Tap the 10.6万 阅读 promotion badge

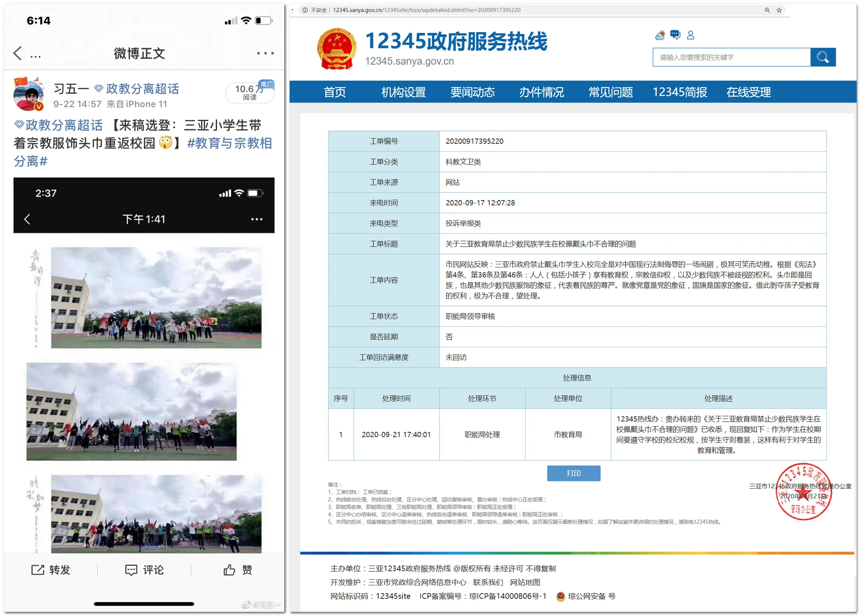249,92
